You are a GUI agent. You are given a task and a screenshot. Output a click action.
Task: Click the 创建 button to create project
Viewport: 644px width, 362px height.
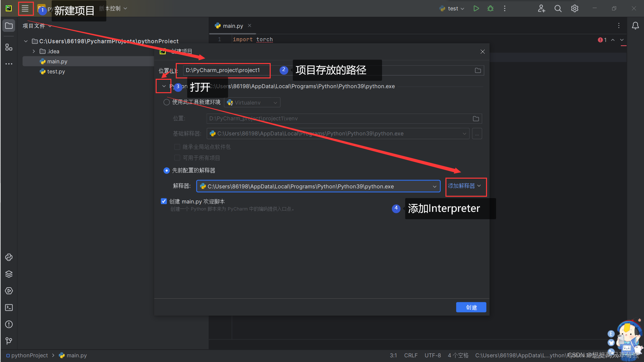click(x=471, y=307)
